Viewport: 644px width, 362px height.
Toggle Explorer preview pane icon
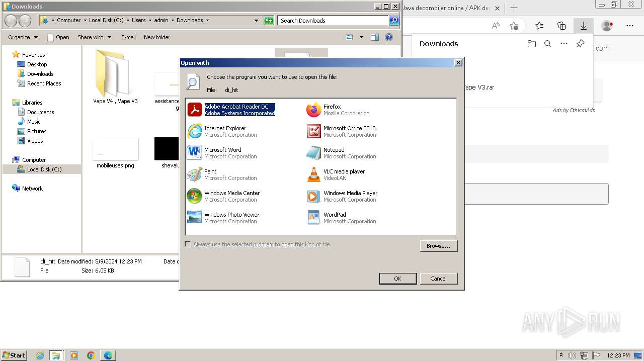coord(375,37)
